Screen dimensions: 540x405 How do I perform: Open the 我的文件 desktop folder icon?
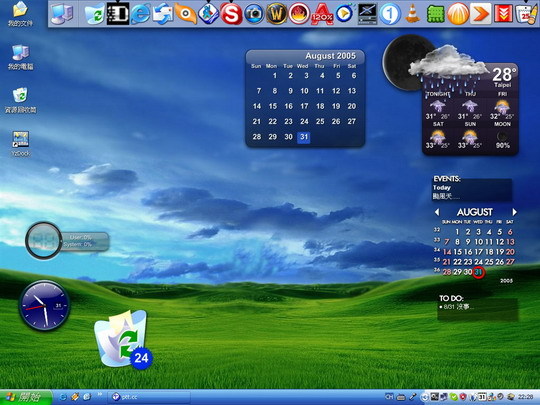click(20, 14)
